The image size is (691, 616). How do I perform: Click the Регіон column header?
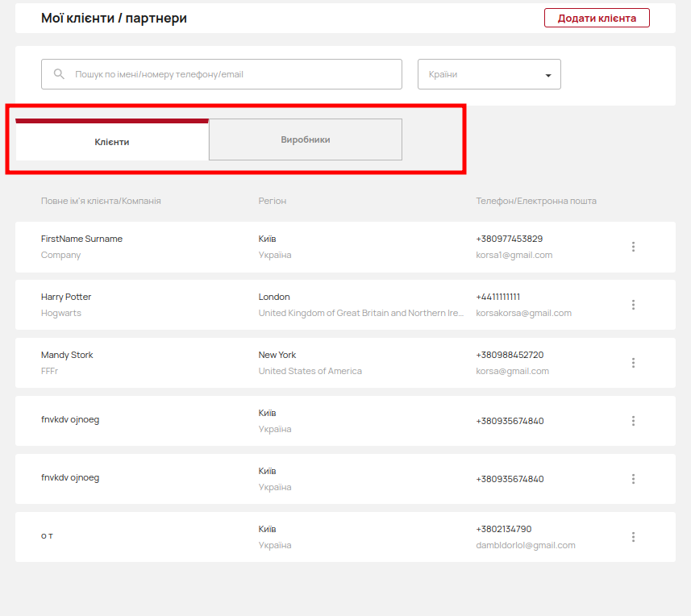point(273,201)
